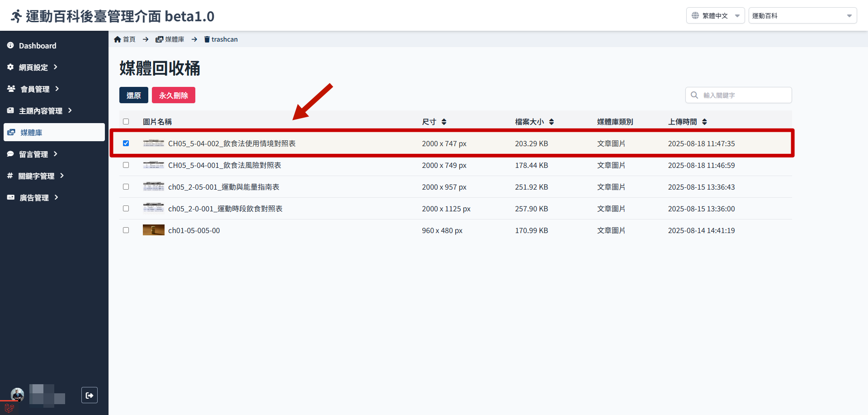Click thumbnail of CH05_5-04-002 image
Image resolution: width=868 pixels, height=415 pixels.
154,143
